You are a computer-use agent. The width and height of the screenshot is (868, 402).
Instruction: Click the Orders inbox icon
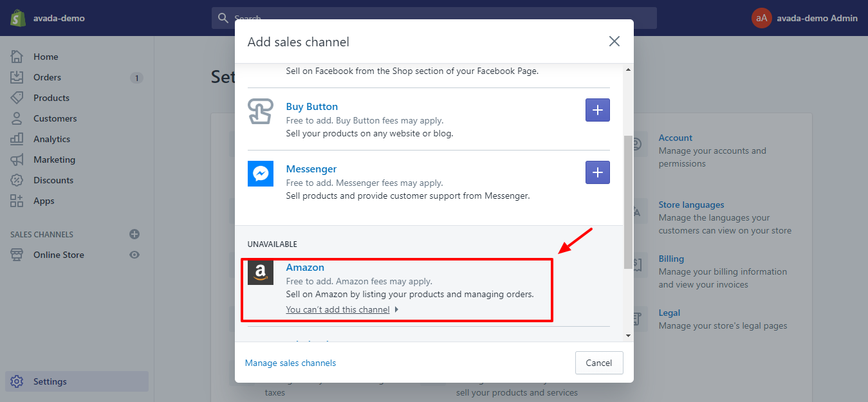pos(17,77)
